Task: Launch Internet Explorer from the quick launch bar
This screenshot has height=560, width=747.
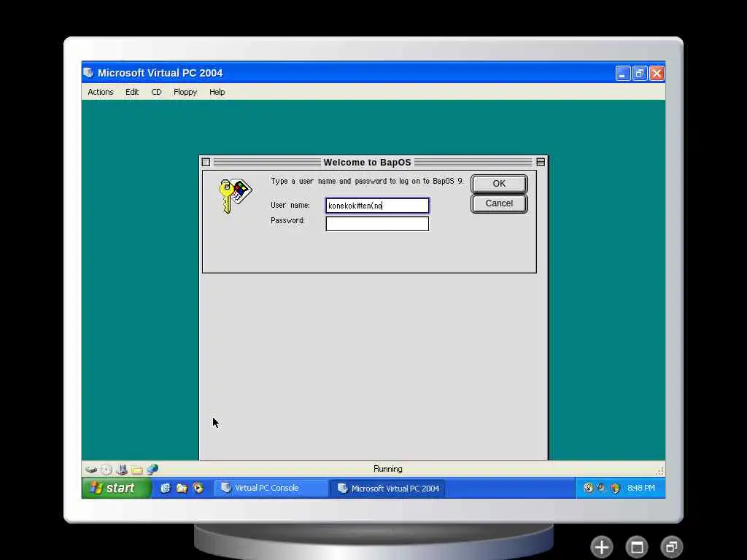Action: pyautogui.click(x=166, y=488)
